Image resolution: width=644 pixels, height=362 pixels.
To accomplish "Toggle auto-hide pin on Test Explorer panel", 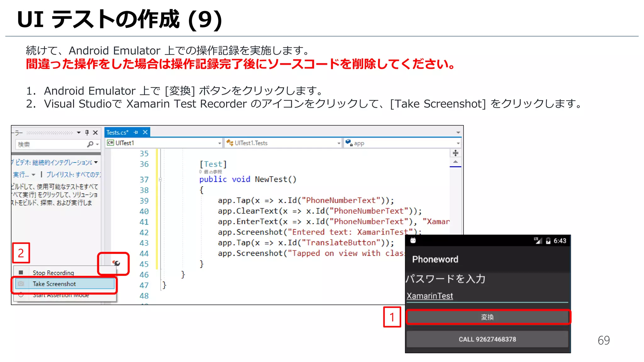I will point(87,133).
